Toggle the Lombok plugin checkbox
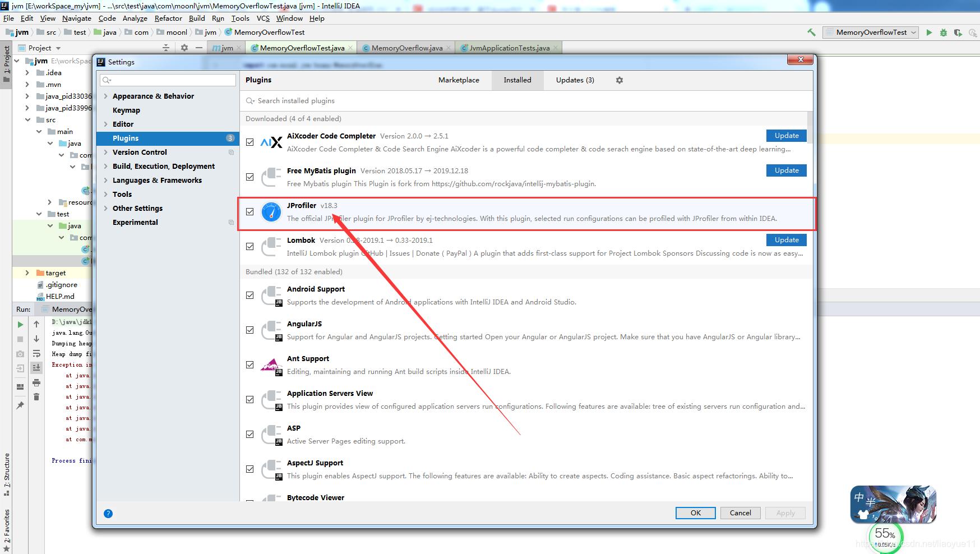Image resolution: width=980 pixels, height=554 pixels. click(250, 247)
